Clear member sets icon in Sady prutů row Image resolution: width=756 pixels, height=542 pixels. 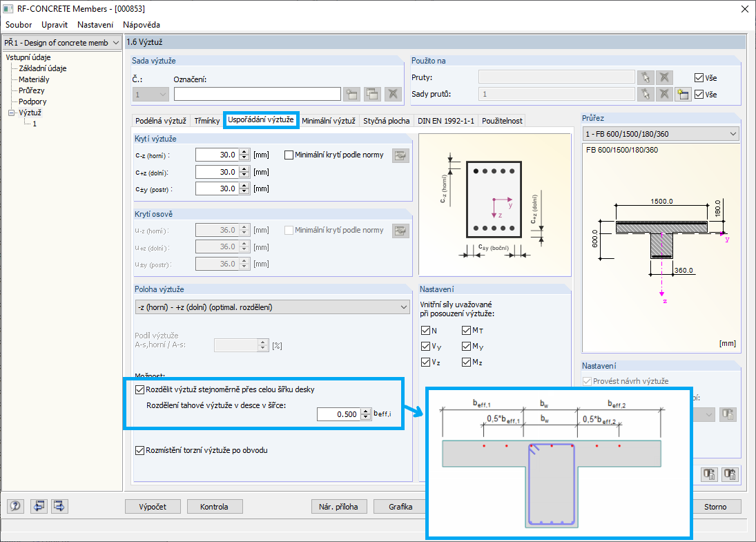click(664, 94)
